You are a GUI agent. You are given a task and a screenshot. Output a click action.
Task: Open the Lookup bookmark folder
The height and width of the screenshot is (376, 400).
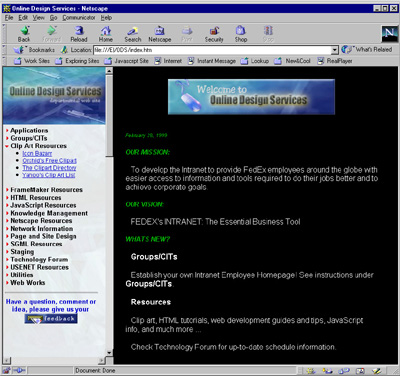coord(255,61)
